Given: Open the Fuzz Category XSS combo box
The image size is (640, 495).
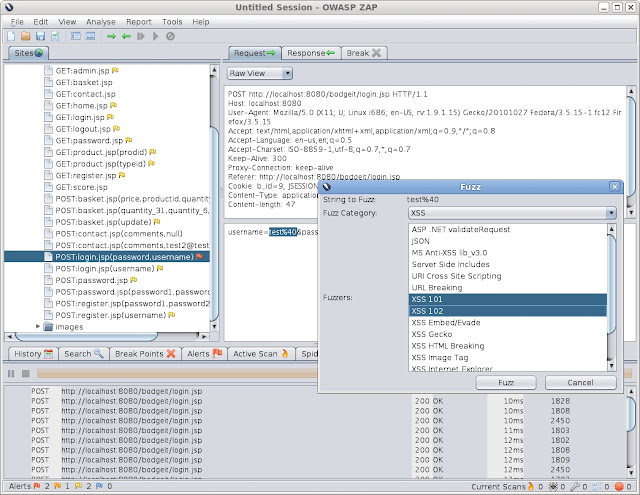Looking at the screenshot, I should tap(512, 213).
